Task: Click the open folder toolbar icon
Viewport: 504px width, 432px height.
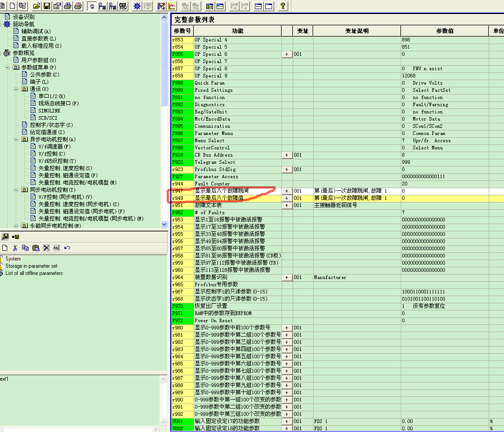Action: [x=36, y=6]
